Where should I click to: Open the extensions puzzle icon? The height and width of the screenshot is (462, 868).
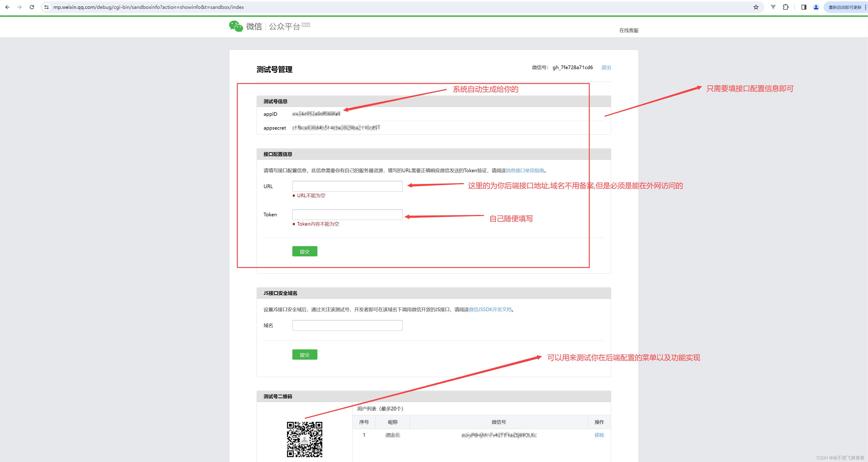pos(786,7)
